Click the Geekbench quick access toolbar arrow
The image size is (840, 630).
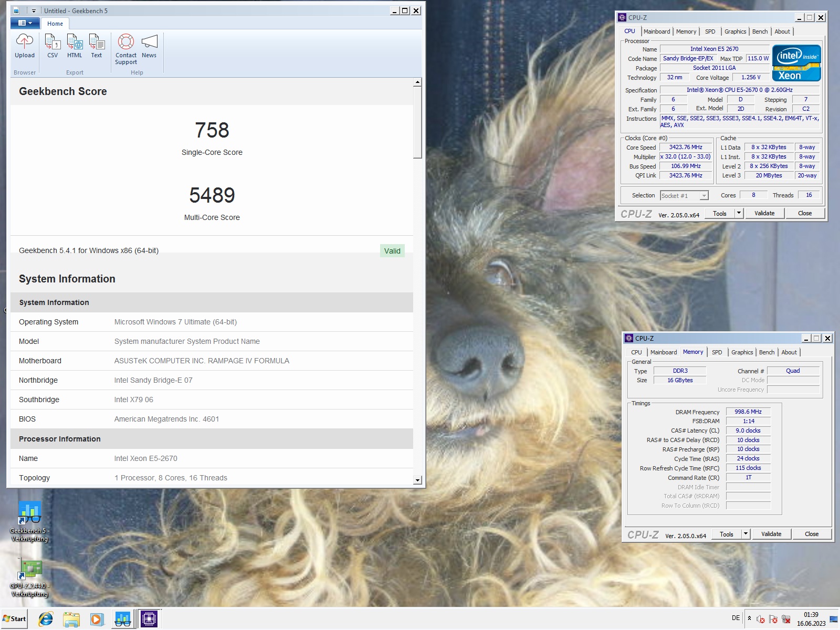pyautogui.click(x=34, y=10)
